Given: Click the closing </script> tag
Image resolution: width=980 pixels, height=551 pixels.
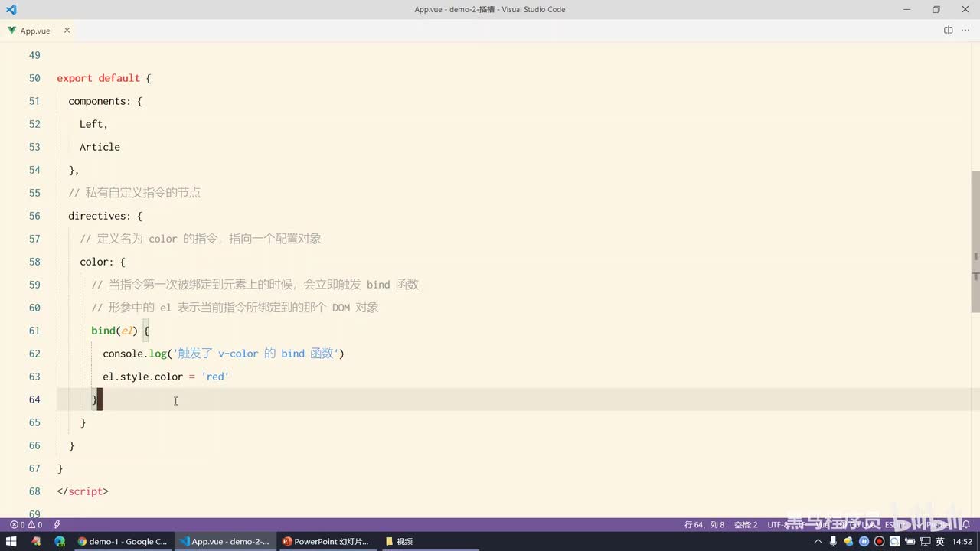Looking at the screenshot, I should coord(83,491).
